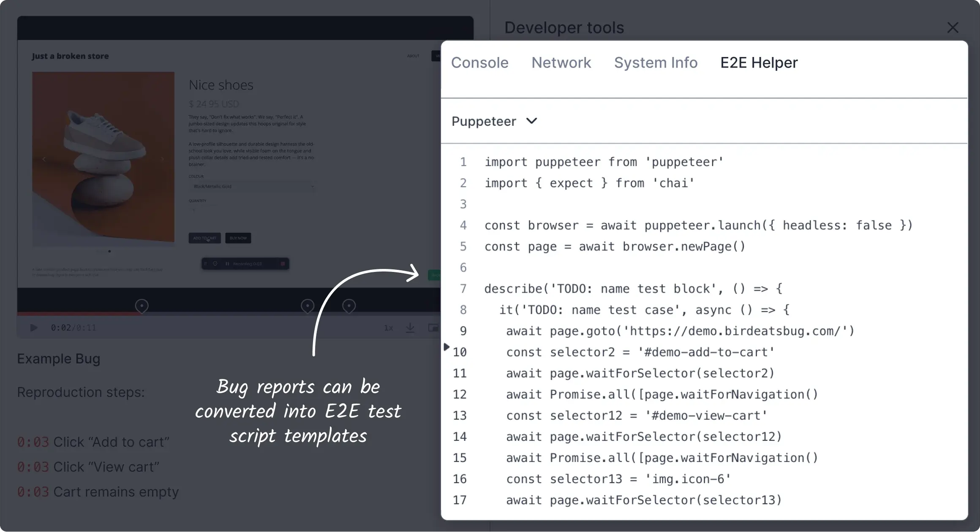980x532 pixels.
Task: Jump to the first timeline pin marker
Action: click(142, 306)
